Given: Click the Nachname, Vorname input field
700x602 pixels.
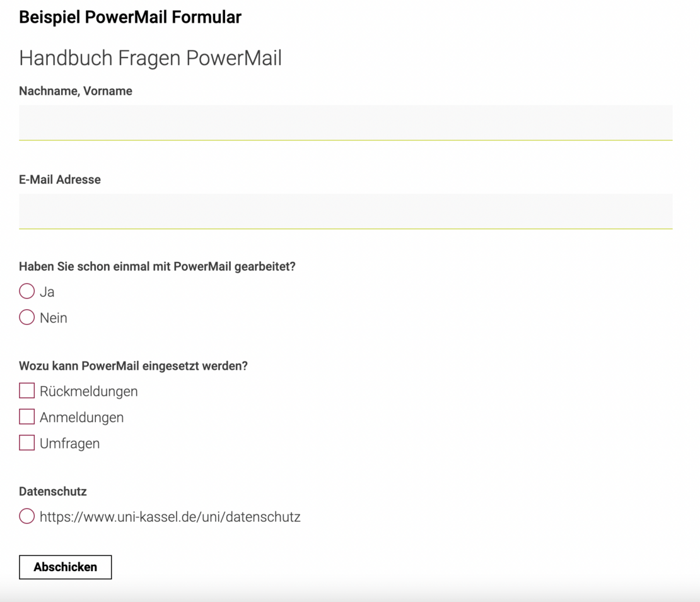Looking at the screenshot, I should tap(346, 122).
